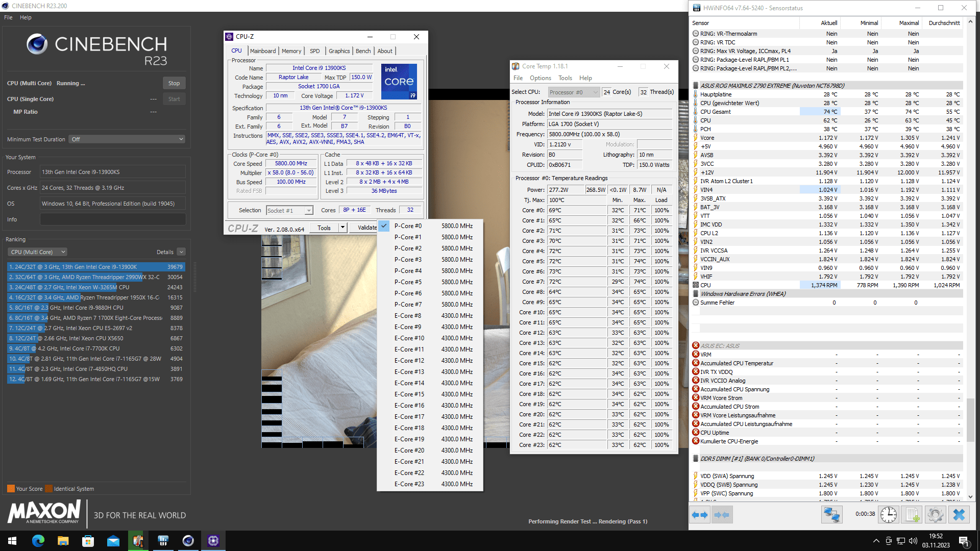Show hidden tray icons chevron

[x=876, y=541]
